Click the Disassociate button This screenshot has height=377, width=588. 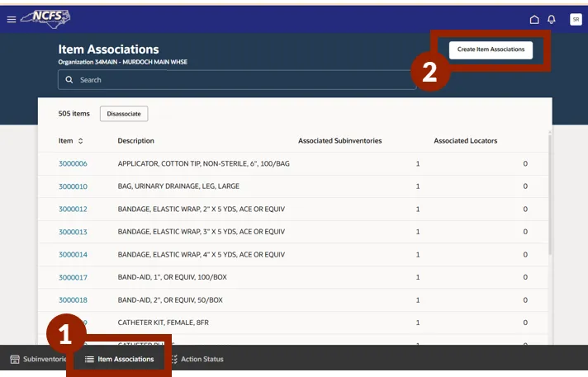124,114
